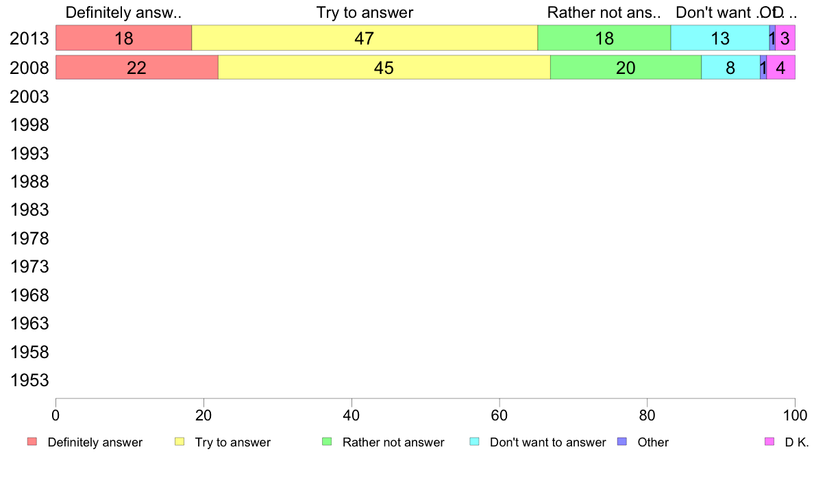The height and width of the screenshot is (504, 814).
Task: Click the green Rather not answer legend swatch
Action: (x=327, y=442)
